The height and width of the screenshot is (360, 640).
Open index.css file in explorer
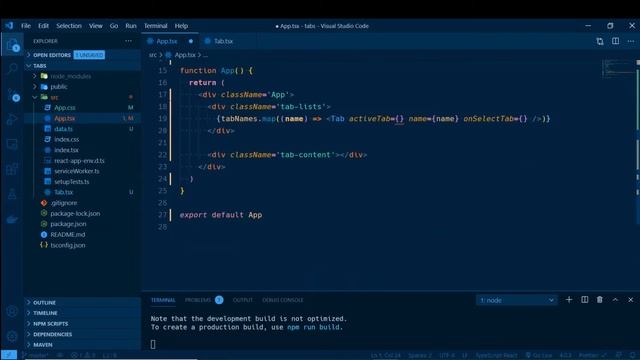point(67,140)
